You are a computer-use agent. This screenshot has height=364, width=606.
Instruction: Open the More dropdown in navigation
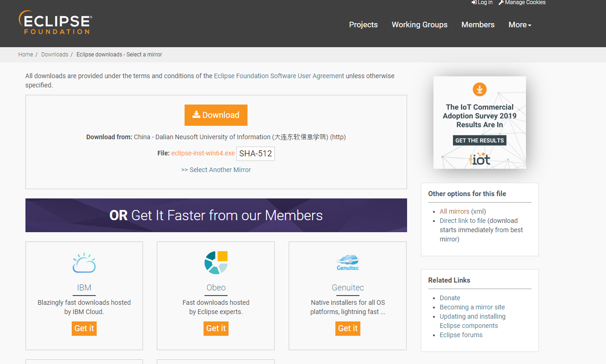click(520, 25)
